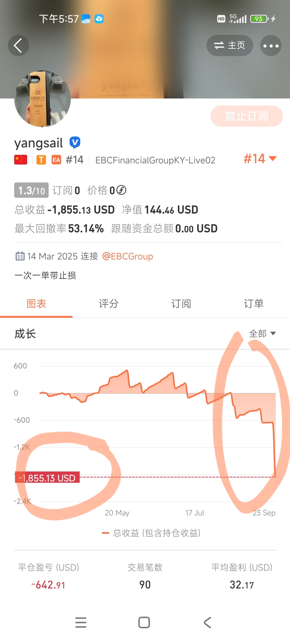290x644 pixels.
Task: Select the 图表 tab
Action: click(36, 304)
